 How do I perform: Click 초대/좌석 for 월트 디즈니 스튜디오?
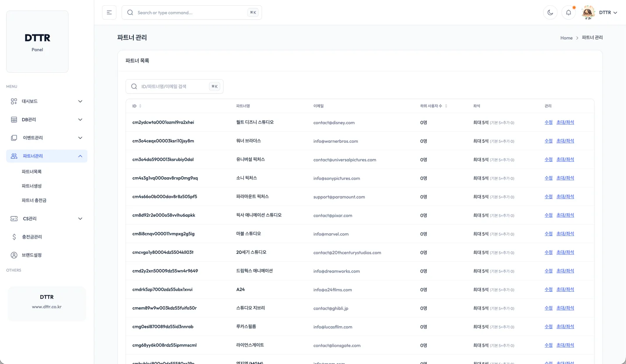565,122
